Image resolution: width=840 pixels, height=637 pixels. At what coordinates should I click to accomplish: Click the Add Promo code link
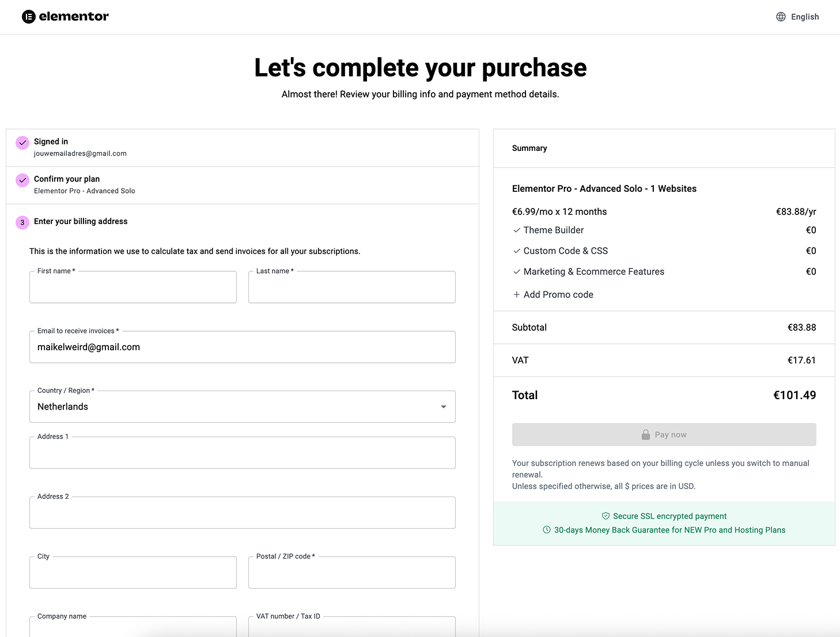558,294
